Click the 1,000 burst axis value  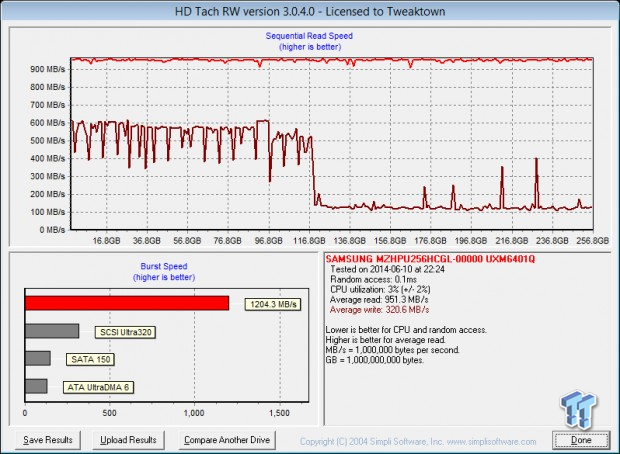[194, 413]
